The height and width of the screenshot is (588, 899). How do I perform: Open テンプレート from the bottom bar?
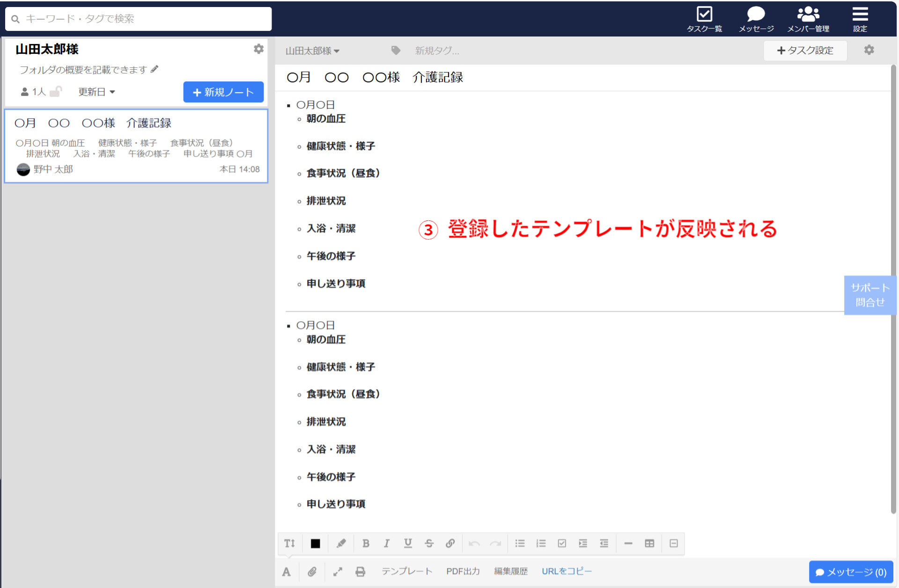pos(406,571)
